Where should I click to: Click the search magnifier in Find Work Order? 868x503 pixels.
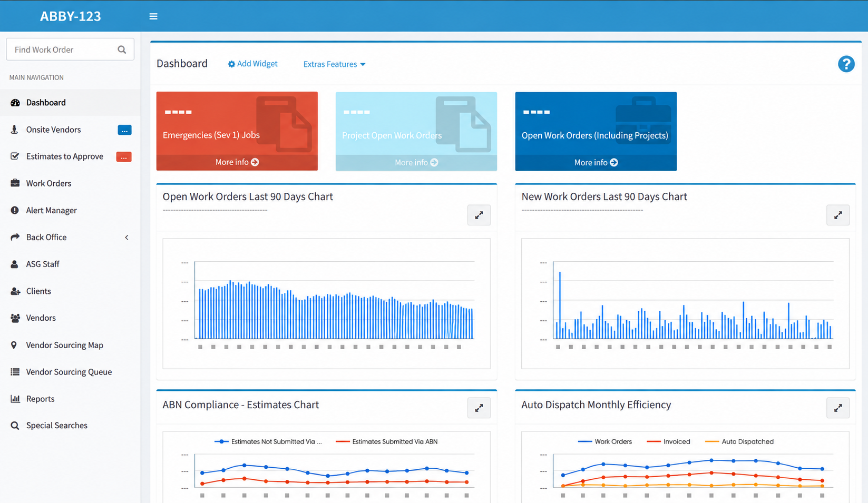pos(122,50)
